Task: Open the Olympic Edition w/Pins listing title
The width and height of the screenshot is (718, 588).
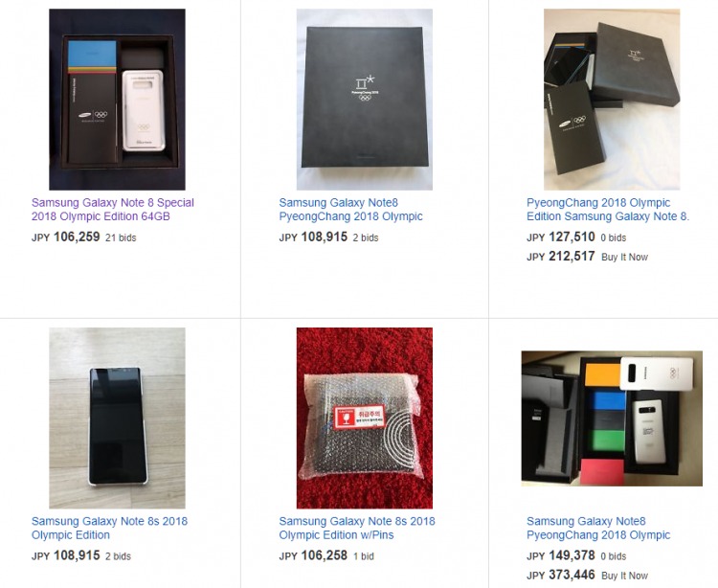Action: click(x=357, y=528)
